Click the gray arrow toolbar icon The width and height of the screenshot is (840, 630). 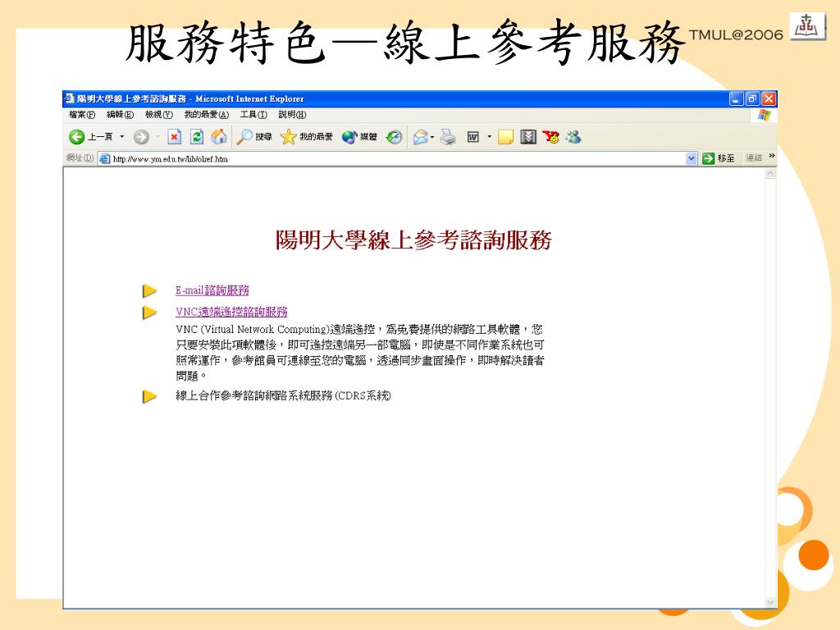pos(528,137)
